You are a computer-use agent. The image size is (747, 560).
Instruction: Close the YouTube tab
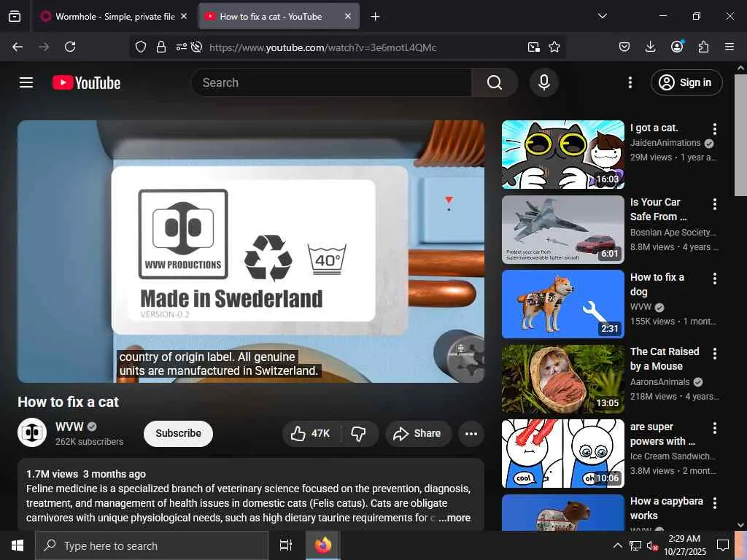[348, 16]
